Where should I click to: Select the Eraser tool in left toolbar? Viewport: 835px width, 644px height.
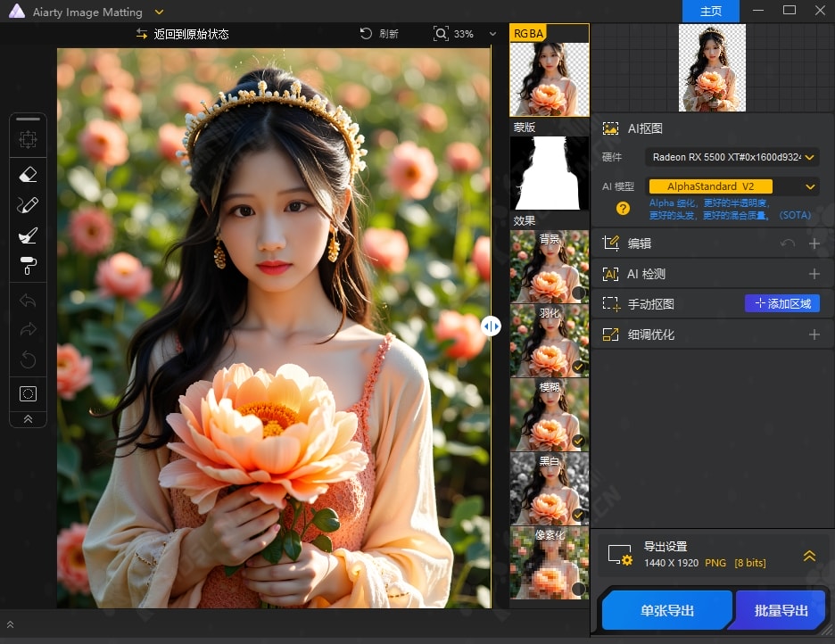tap(28, 175)
